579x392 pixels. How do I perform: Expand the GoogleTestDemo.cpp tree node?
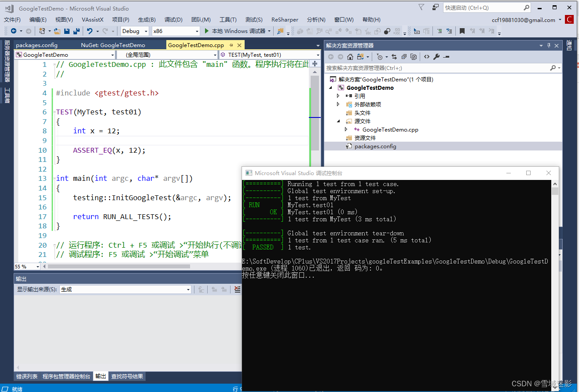point(346,129)
